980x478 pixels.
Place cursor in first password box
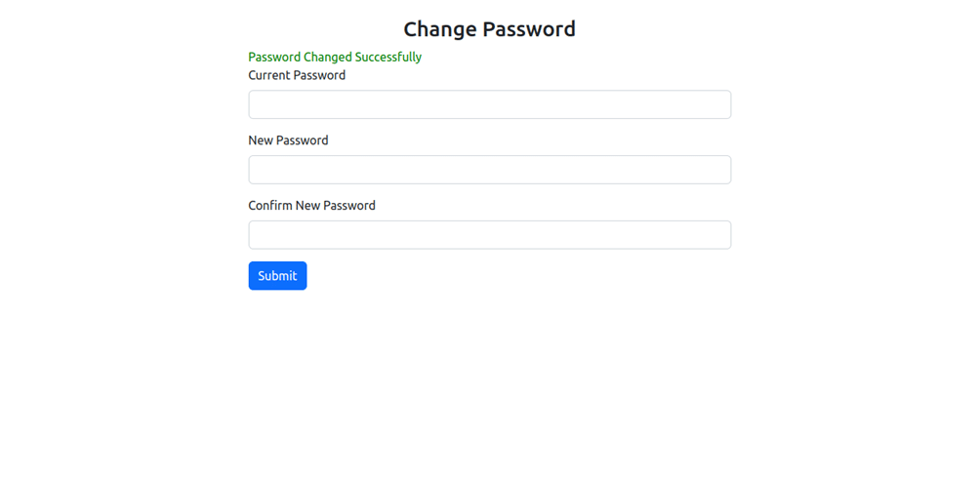(489, 104)
